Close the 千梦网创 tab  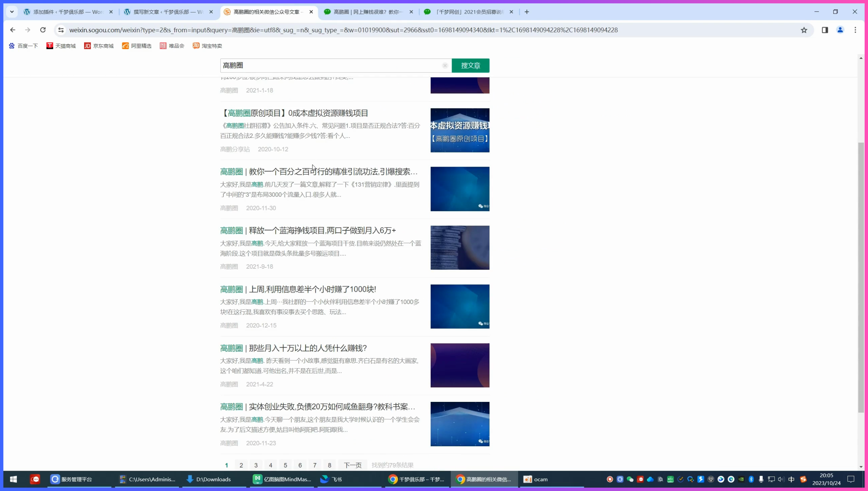[x=511, y=12]
